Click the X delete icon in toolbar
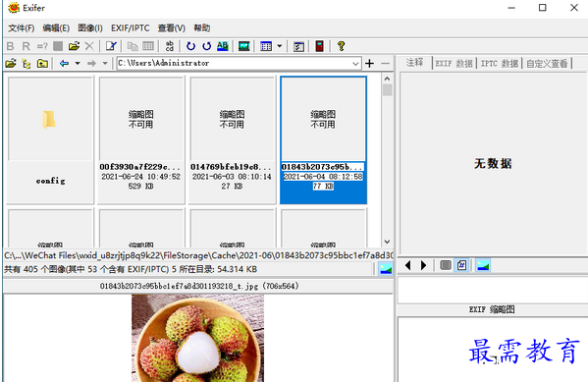Viewport: 588px width, 382px height. tap(89, 46)
